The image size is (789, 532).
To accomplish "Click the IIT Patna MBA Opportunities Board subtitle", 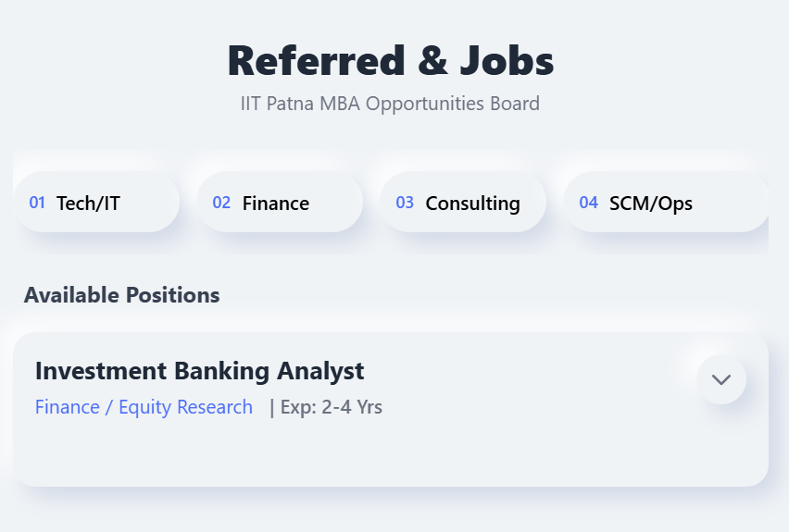I will coord(390,103).
